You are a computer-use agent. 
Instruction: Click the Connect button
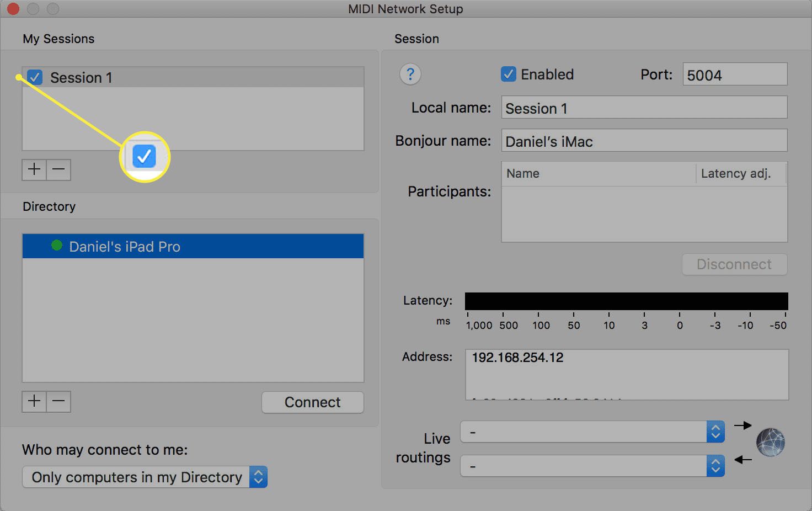pyautogui.click(x=312, y=402)
